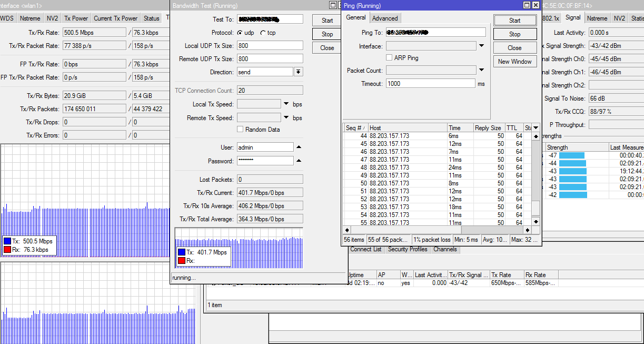Viewport: 644px width, 344px height.
Task: Maximize the Bandwidth Test window
Action: pos(332,5)
